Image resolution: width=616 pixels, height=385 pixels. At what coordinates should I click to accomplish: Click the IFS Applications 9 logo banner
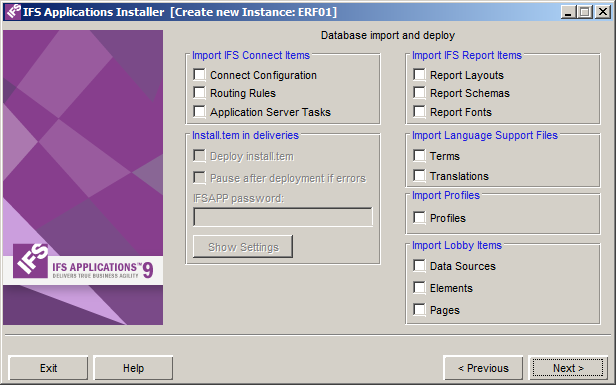pyautogui.click(x=83, y=270)
